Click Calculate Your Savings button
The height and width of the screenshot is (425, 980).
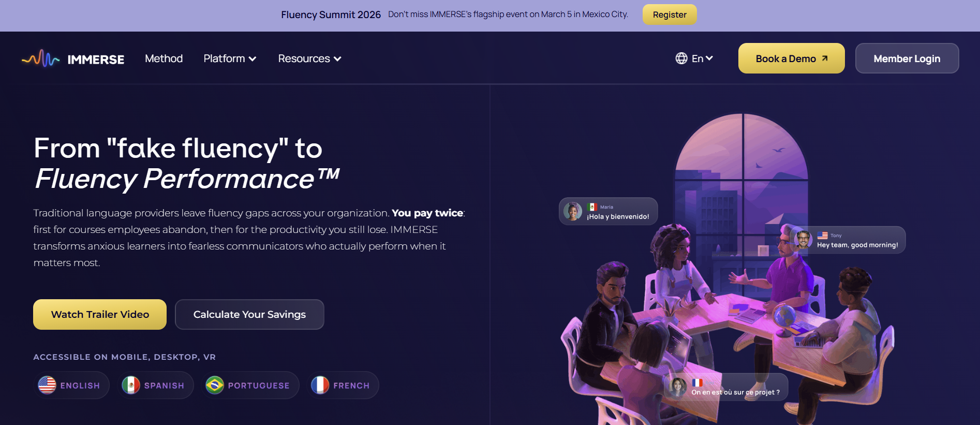249,314
